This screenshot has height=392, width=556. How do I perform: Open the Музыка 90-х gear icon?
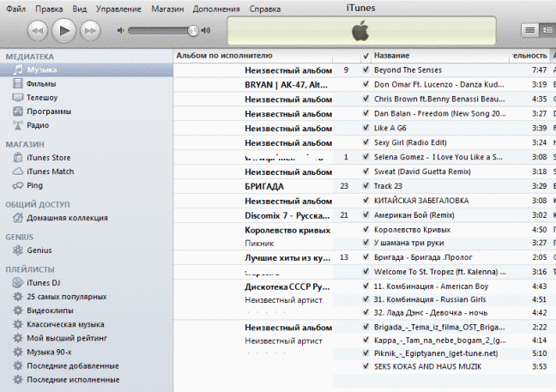click(18, 352)
